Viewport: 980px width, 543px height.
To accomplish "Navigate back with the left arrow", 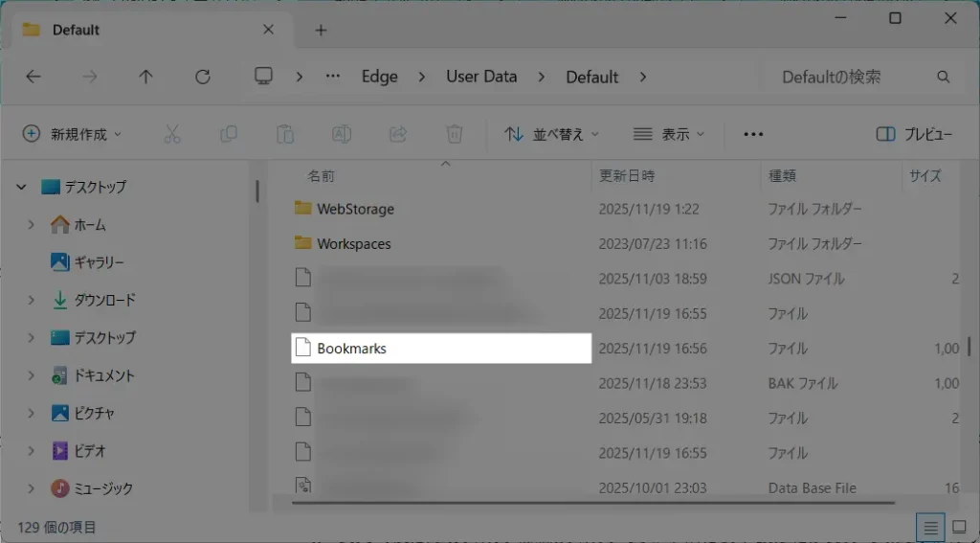I will click(33, 77).
